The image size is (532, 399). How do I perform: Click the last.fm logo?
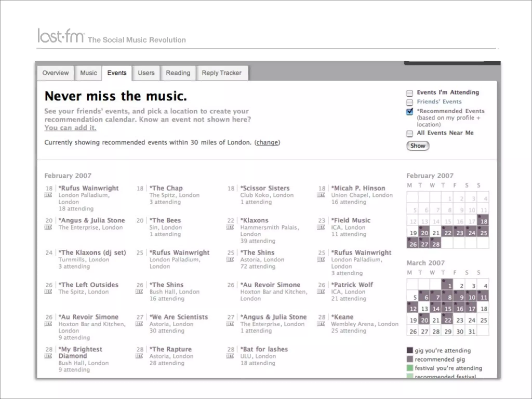61,36
